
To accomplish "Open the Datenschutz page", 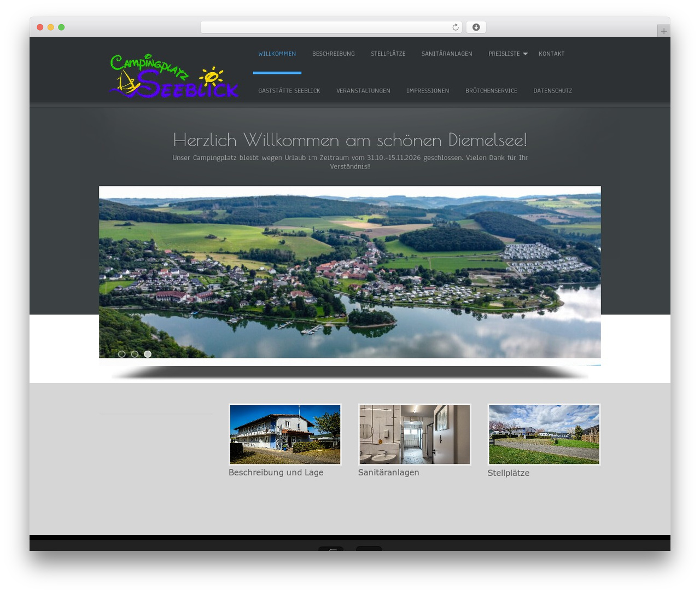I will (552, 91).
